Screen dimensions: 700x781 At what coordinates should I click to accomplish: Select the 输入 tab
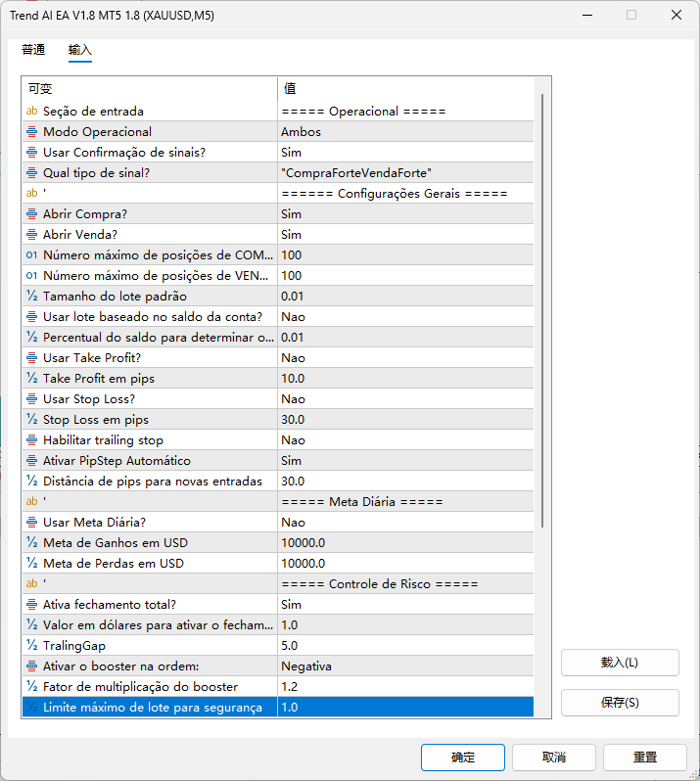point(79,50)
